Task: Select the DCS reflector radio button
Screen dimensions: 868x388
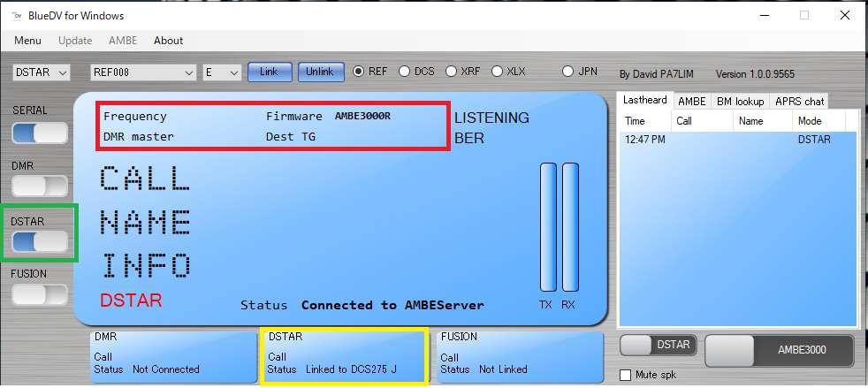Action: click(x=405, y=72)
